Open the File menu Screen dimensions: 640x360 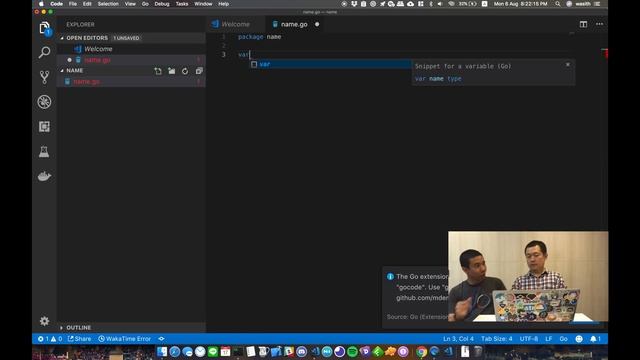(x=73, y=4)
